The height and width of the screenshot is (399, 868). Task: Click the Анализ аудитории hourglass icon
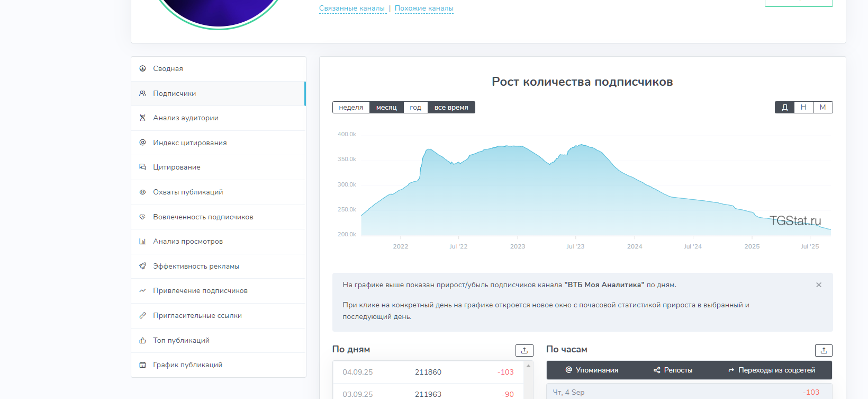[x=142, y=118]
